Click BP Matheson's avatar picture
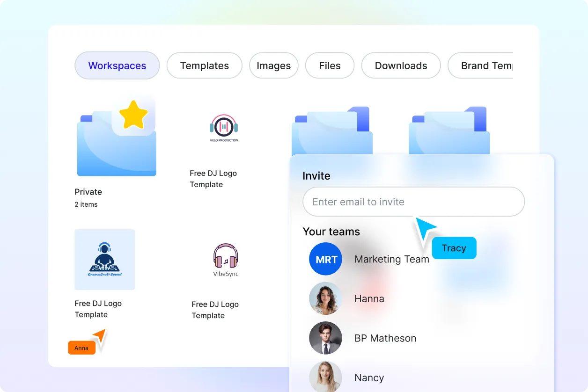This screenshot has height=392, width=588. tap(326, 338)
